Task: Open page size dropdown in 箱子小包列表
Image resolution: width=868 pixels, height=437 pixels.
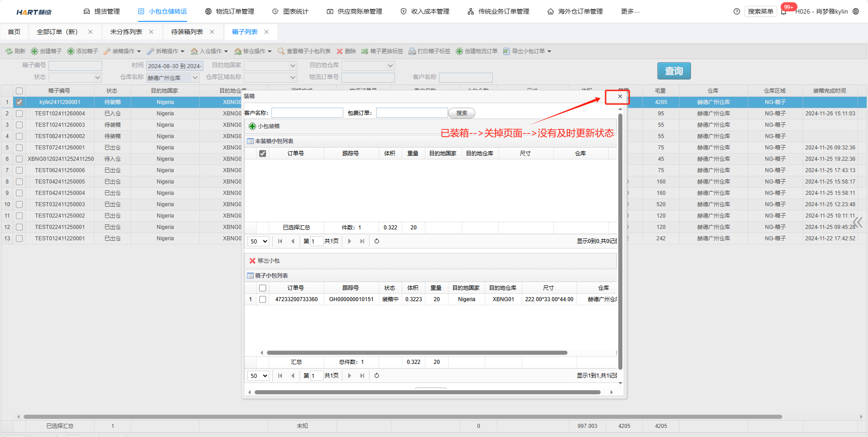Action: pyautogui.click(x=258, y=376)
